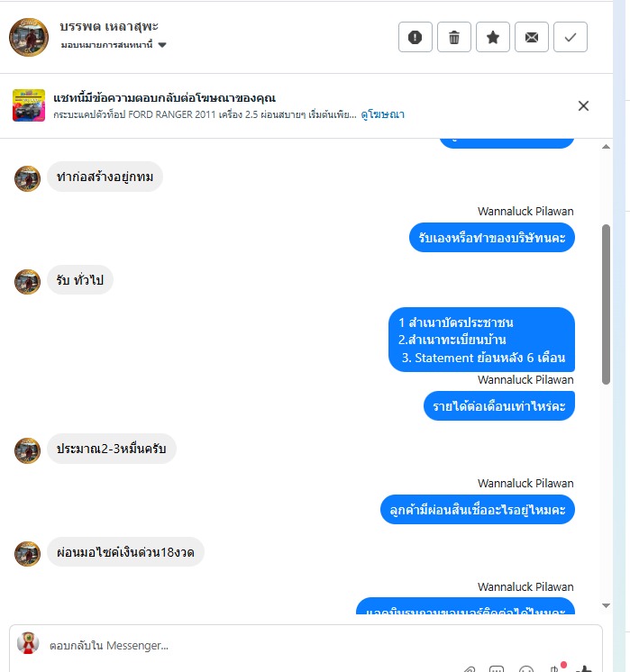Mark conversation as unread with envelope icon
630x672 pixels.
point(532,37)
